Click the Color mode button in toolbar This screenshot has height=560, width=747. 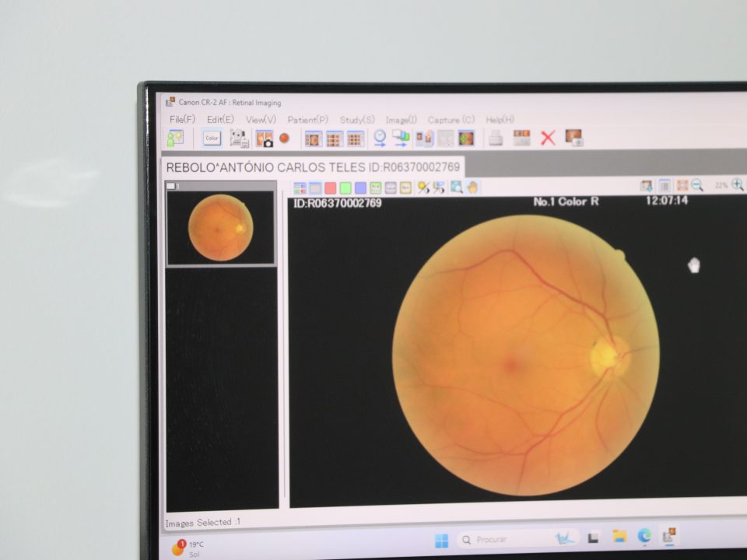[x=212, y=138]
